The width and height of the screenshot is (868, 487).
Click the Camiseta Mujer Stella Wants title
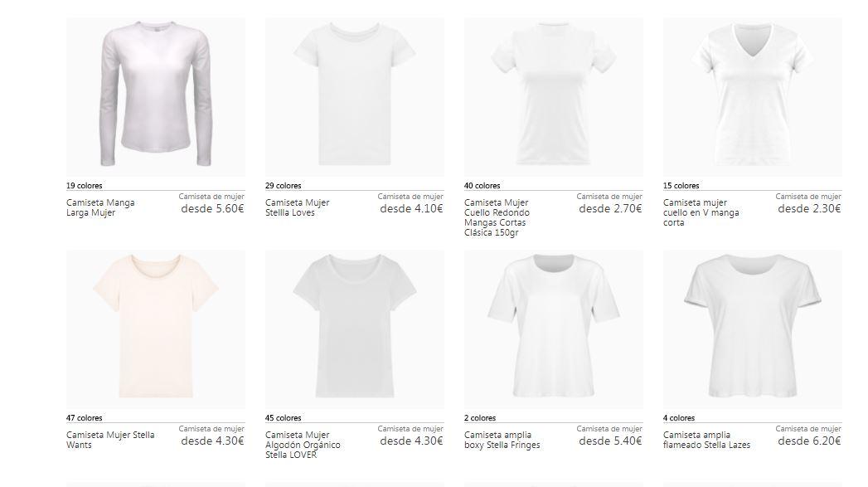[x=110, y=440]
